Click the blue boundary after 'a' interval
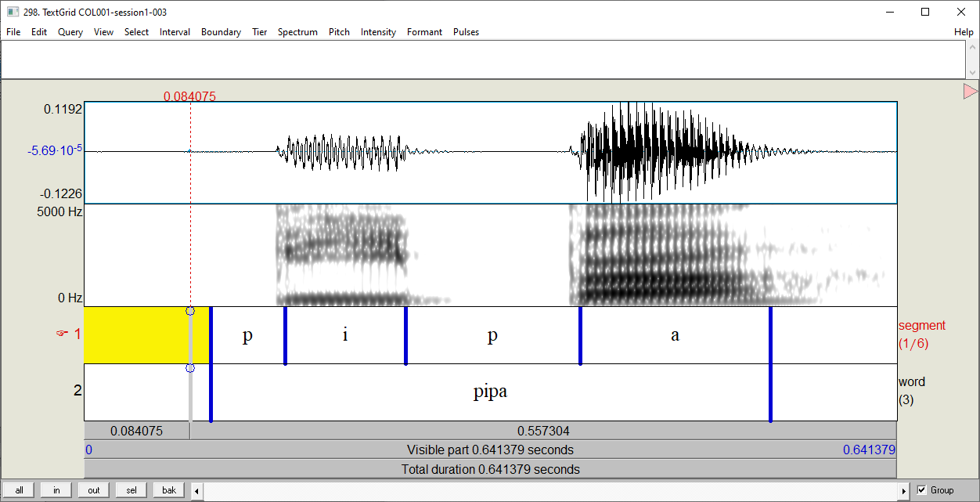The height and width of the screenshot is (502, 980). click(771, 364)
